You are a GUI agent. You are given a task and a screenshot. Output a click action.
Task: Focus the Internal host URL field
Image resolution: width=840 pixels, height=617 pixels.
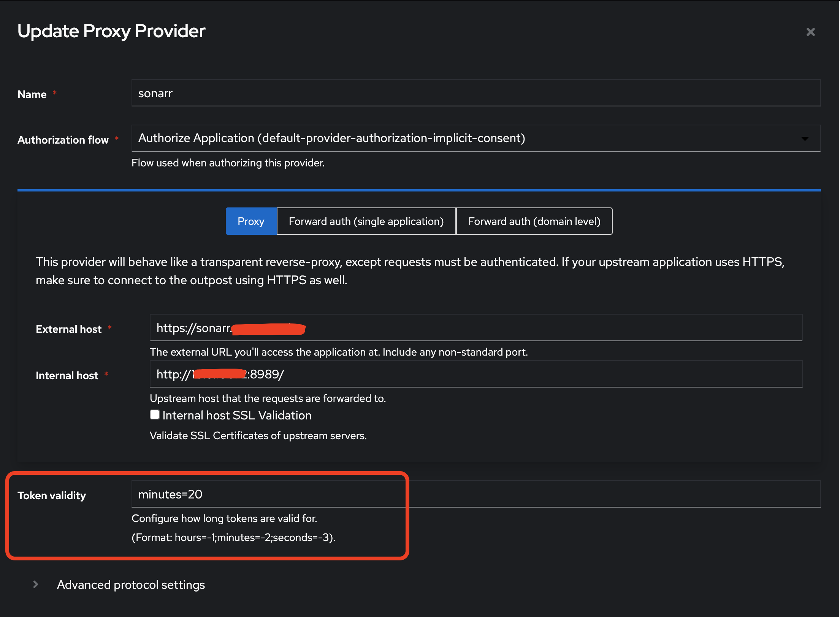click(x=532, y=374)
